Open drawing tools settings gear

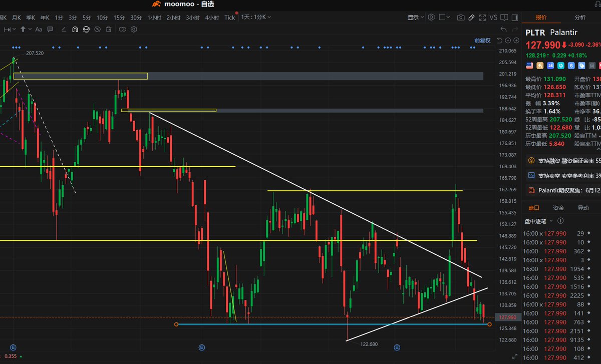coord(134,30)
